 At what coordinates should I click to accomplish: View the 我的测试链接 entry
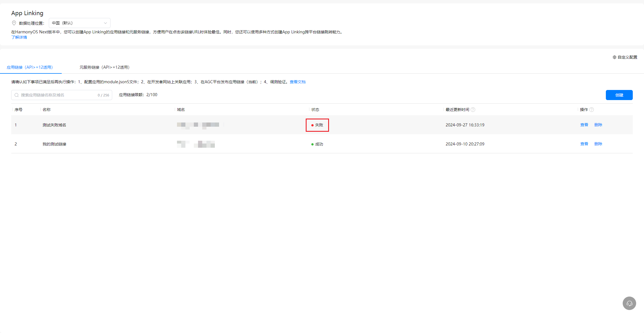[x=584, y=144]
